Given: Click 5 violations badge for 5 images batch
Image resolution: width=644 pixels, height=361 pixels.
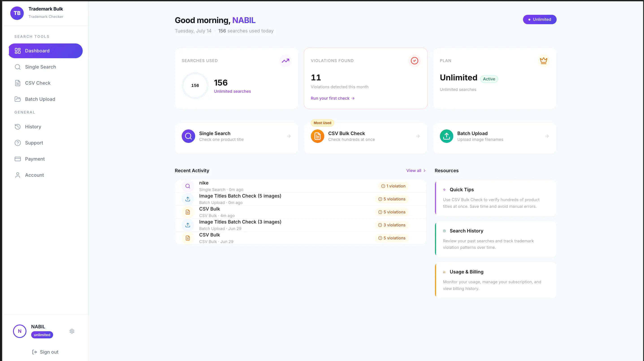Looking at the screenshot, I should [392, 199].
